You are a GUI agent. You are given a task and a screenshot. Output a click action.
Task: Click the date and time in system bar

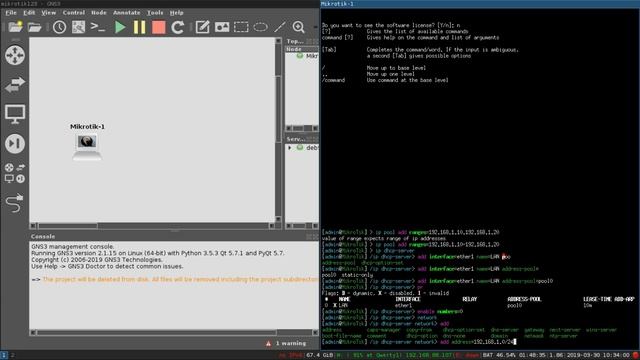point(598,356)
